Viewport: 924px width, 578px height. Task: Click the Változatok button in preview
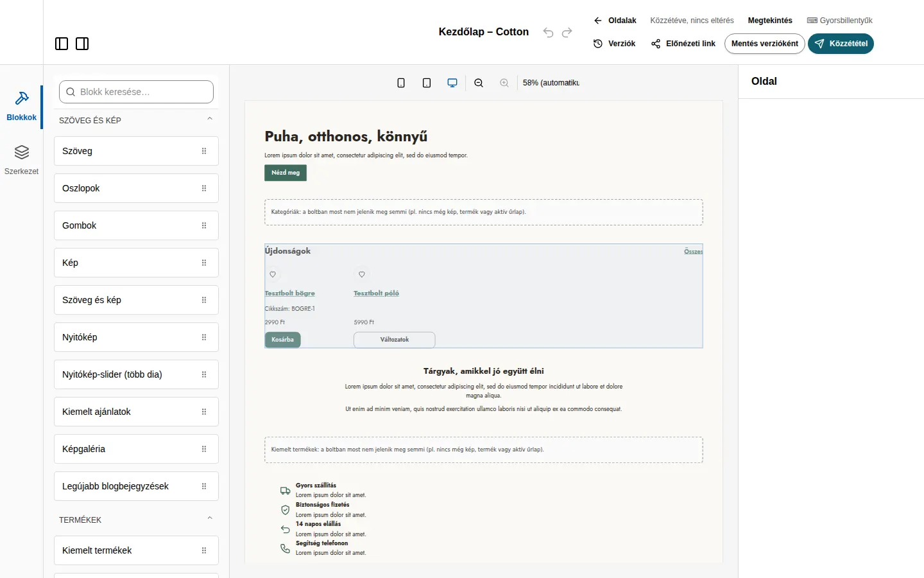[x=395, y=340]
